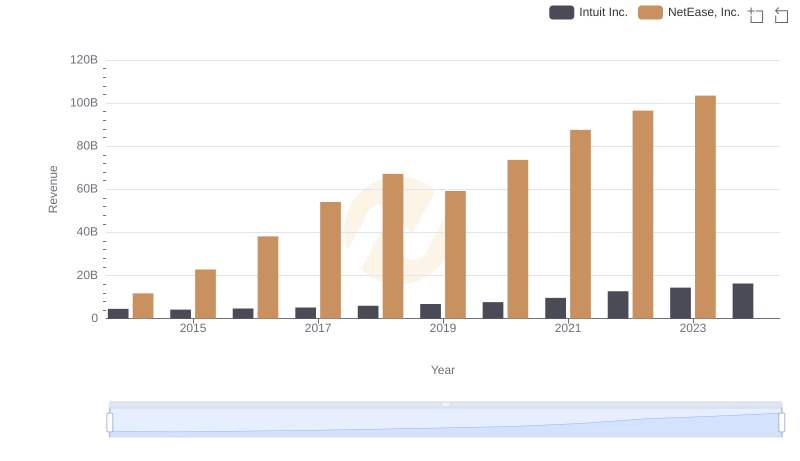This screenshot has height=461, width=800.
Task: Click the 100B y-axis label
Action: [84, 103]
